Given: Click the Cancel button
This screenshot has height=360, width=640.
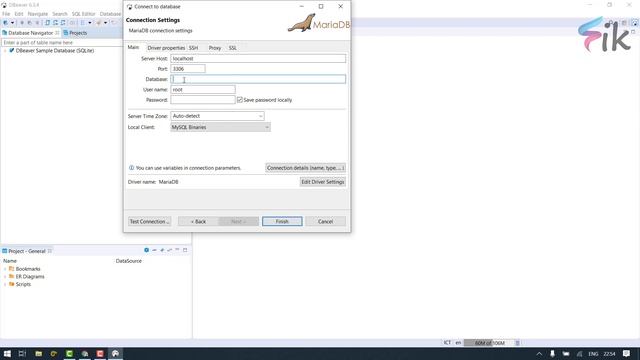Looking at the screenshot, I should point(325,221).
